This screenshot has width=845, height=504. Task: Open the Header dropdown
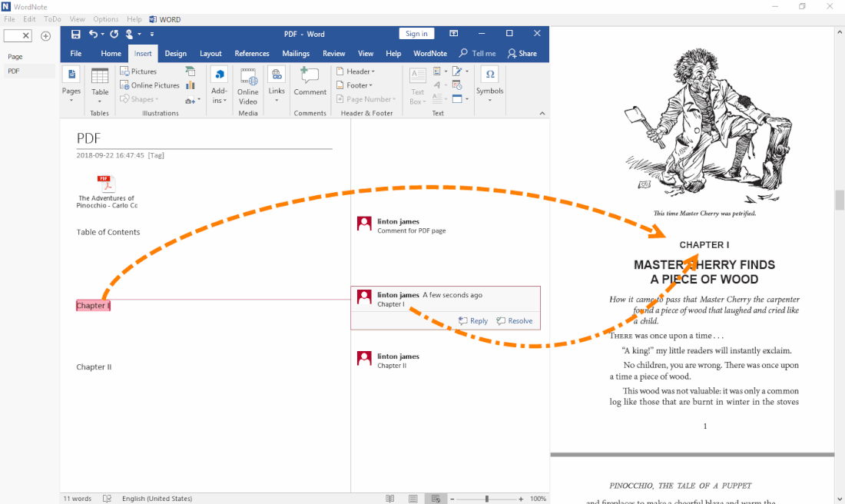pyautogui.click(x=356, y=71)
